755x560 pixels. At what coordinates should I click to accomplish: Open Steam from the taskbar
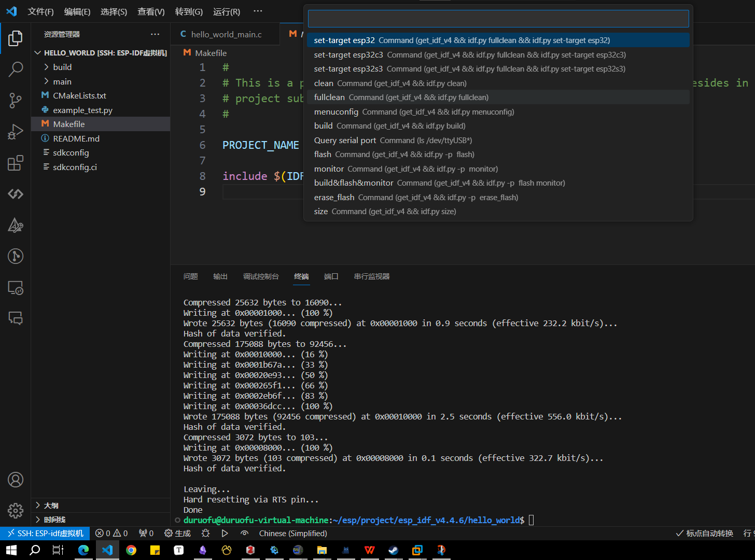coord(394,550)
